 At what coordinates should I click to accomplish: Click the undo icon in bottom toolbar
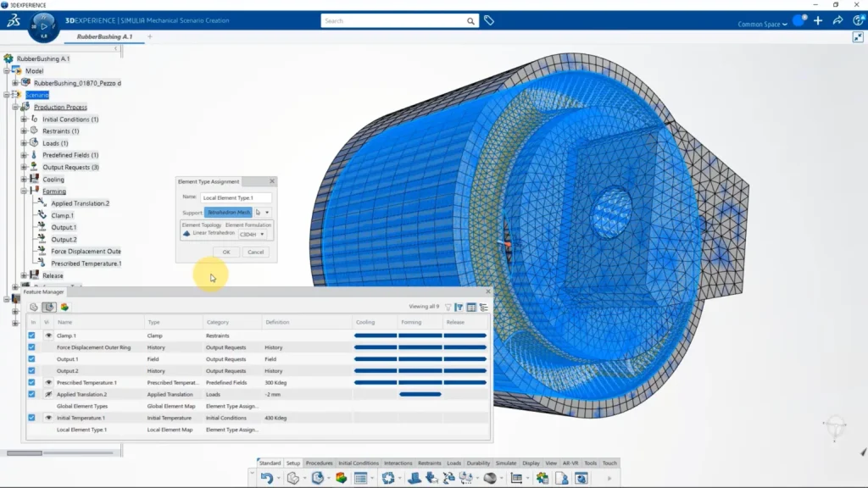pyautogui.click(x=267, y=478)
